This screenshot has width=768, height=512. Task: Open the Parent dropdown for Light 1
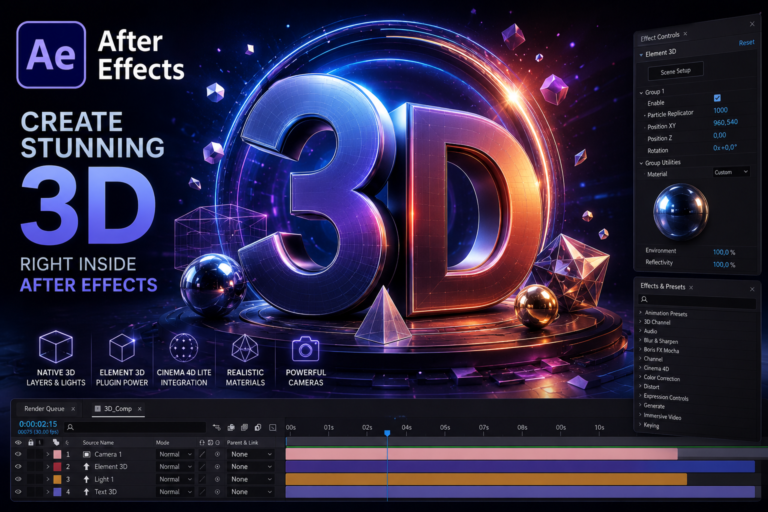click(251, 479)
